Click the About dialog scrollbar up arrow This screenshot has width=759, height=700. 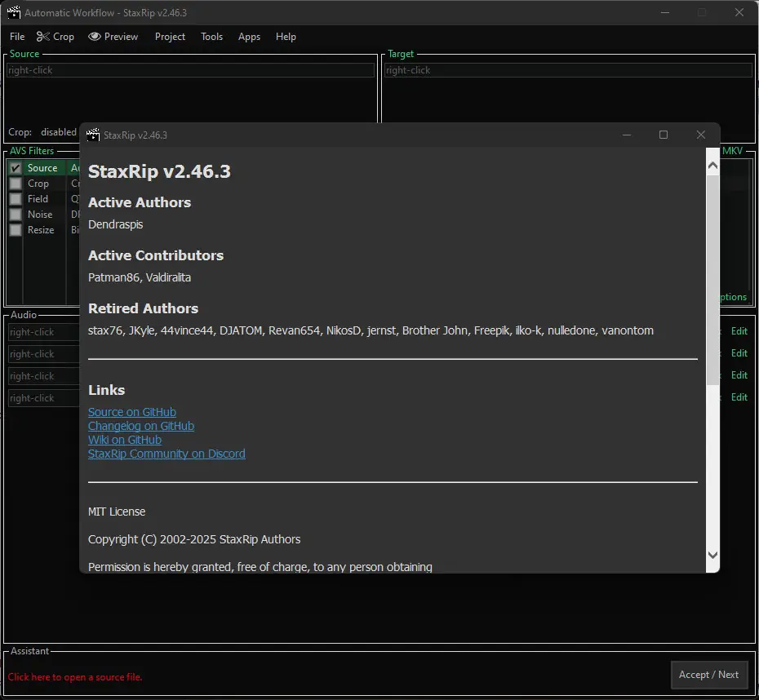point(712,166)
